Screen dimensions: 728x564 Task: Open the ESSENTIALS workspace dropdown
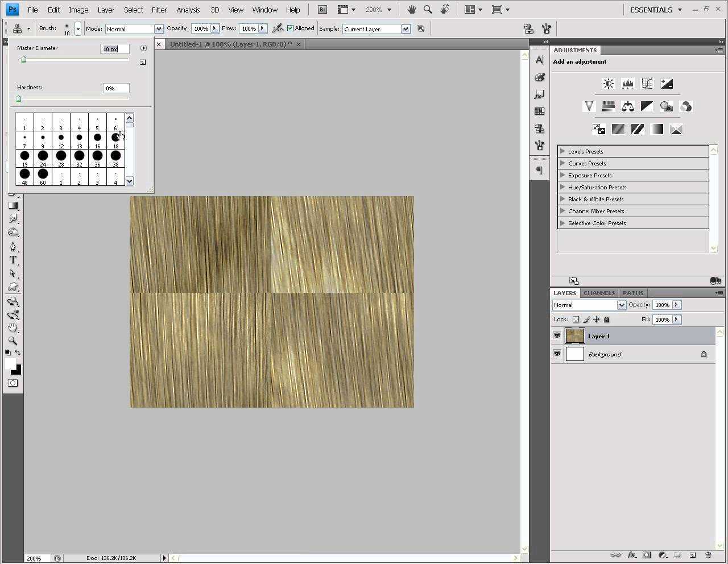(656, 10)
